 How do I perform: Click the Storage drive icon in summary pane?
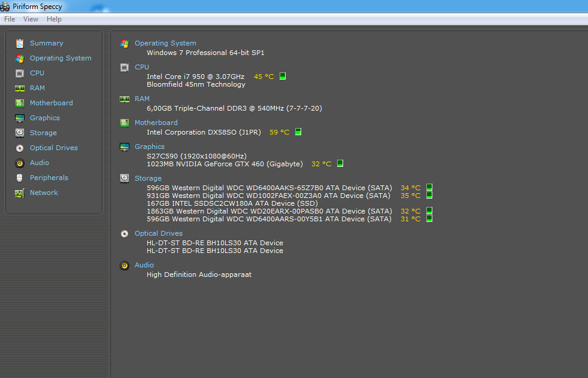coord(125,178)
